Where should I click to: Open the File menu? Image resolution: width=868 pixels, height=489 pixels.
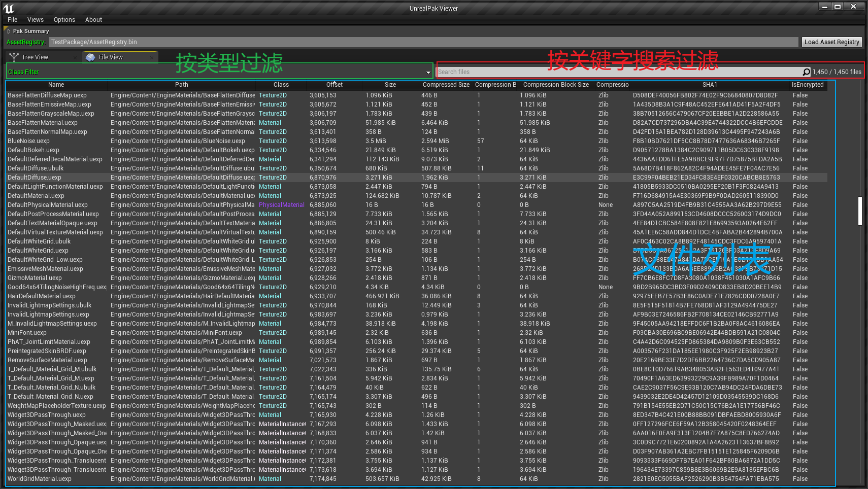pyautogui.click(x=12, y=19)
